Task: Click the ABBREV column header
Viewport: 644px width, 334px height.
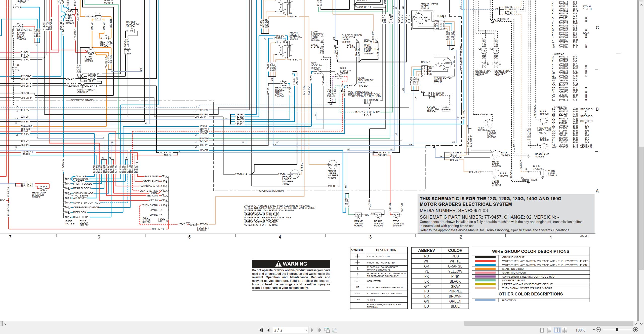Action: (426, 250)
